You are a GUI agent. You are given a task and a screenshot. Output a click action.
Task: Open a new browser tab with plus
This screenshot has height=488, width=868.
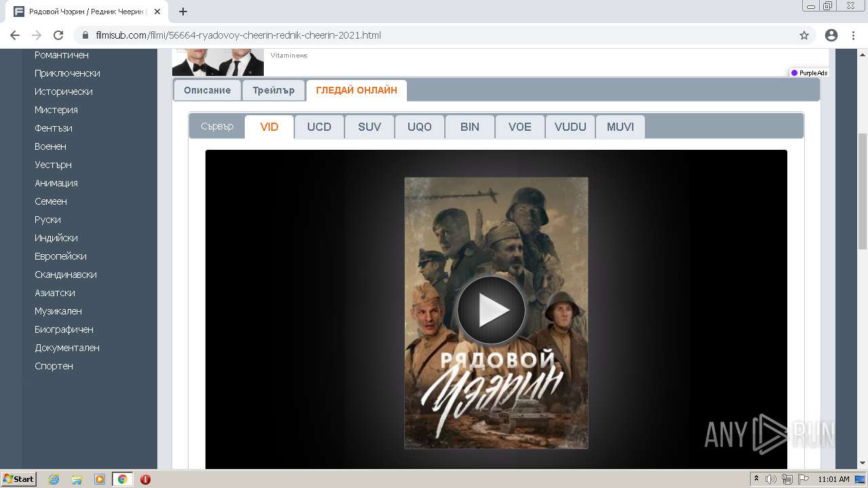tap(183, 12)
